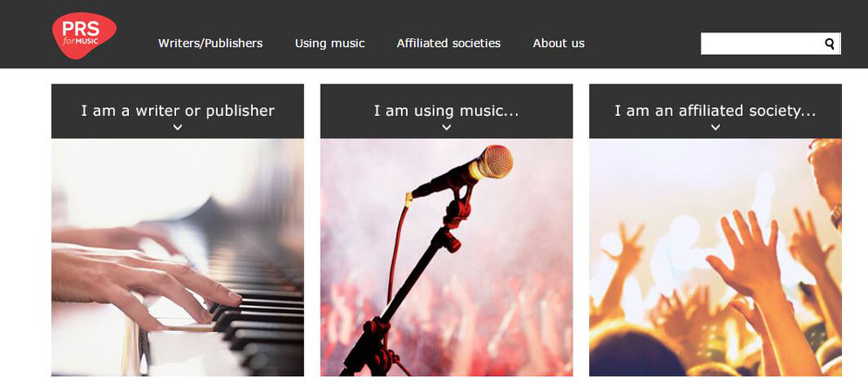This screenshot has height=392, width=868.
Task: Click the "I am an affiliated society..." heading
Action: pyautogui.click(x=715, y=111)
